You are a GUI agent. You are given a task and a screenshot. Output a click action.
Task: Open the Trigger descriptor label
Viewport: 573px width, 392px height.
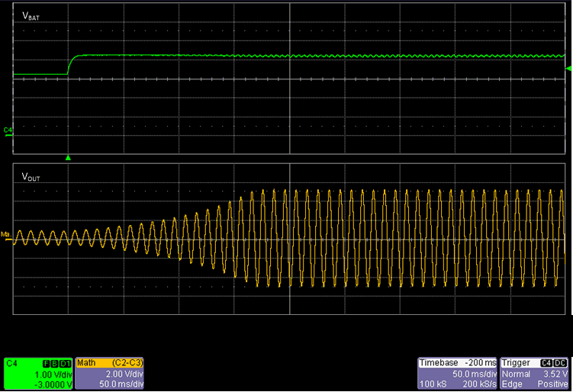coord(517,364)
